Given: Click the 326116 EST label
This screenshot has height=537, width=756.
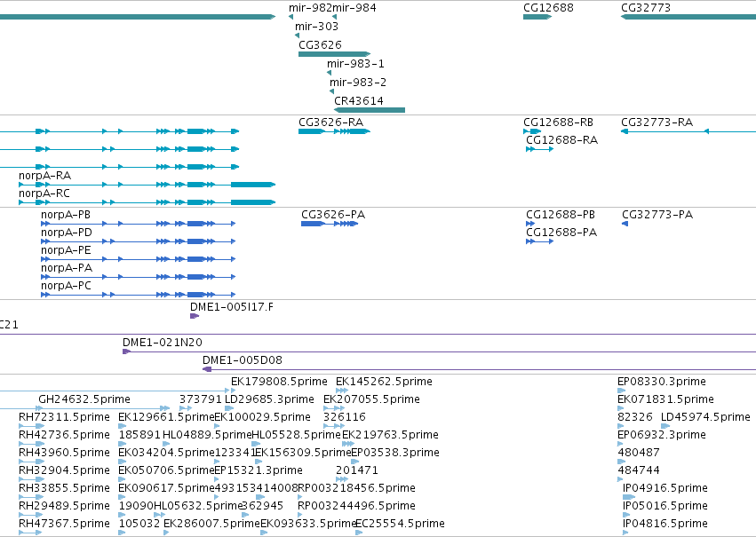Looking at the screenshot, I should [x=345, y=417].
